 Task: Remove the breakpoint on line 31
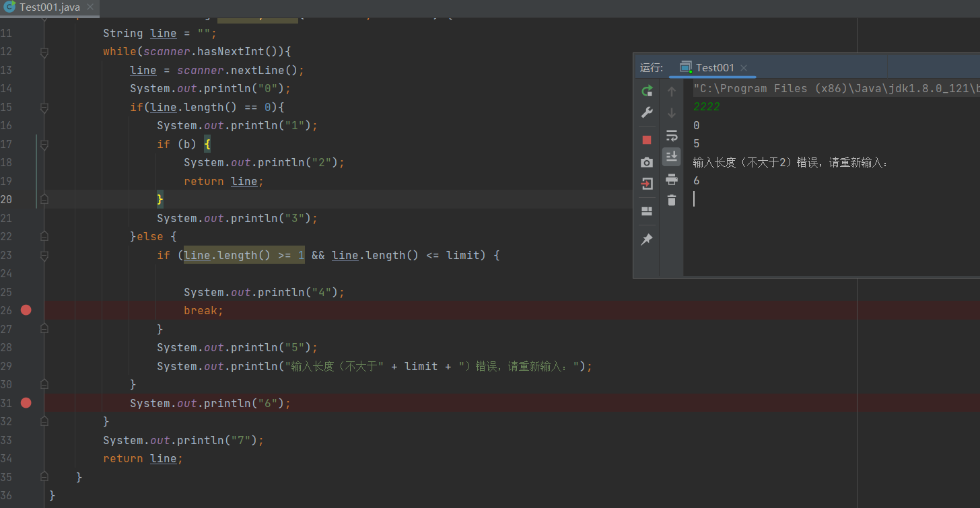[x=26, y=403]
